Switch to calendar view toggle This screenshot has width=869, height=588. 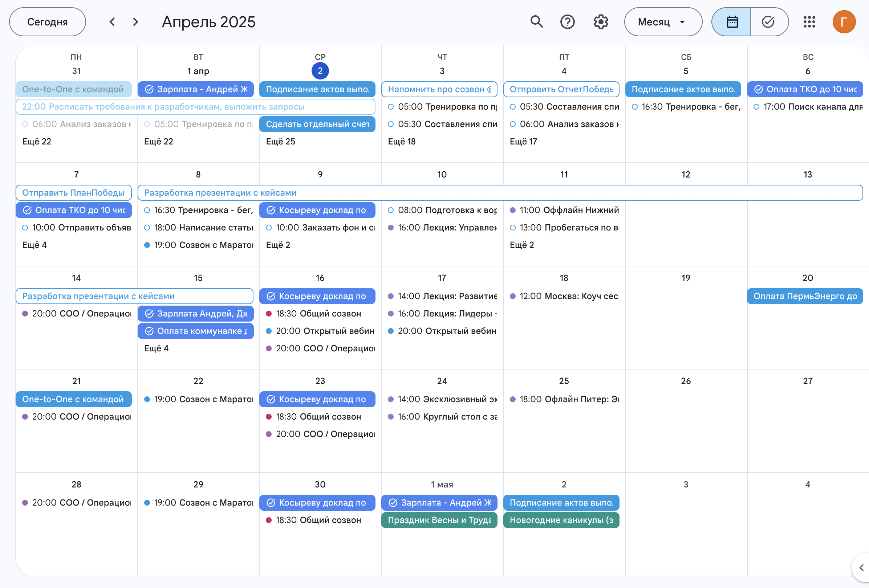[731, 22]
